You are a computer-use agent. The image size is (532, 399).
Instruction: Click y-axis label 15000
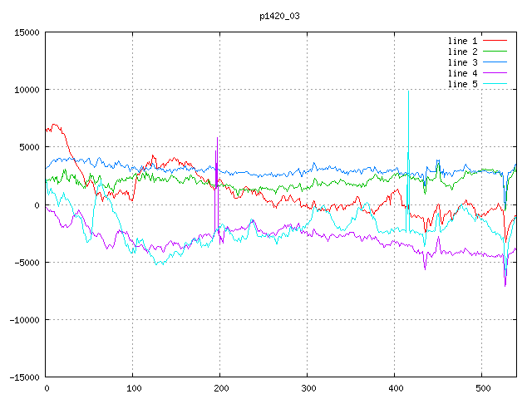[x=27, y=32]
